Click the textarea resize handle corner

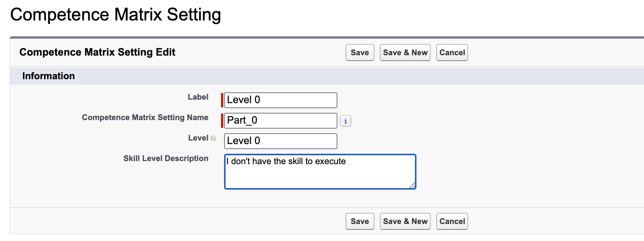[412, 185]
